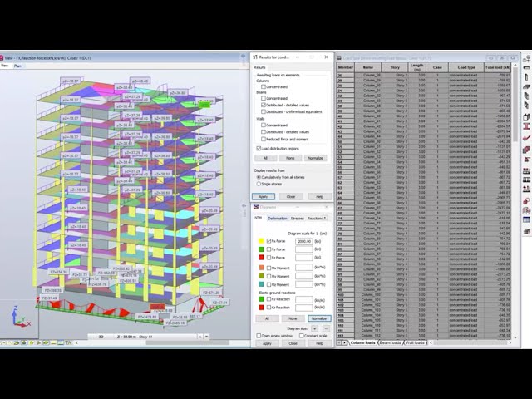Click the Total load column header
Screen dimensions: 532x399
pos(498,67)
